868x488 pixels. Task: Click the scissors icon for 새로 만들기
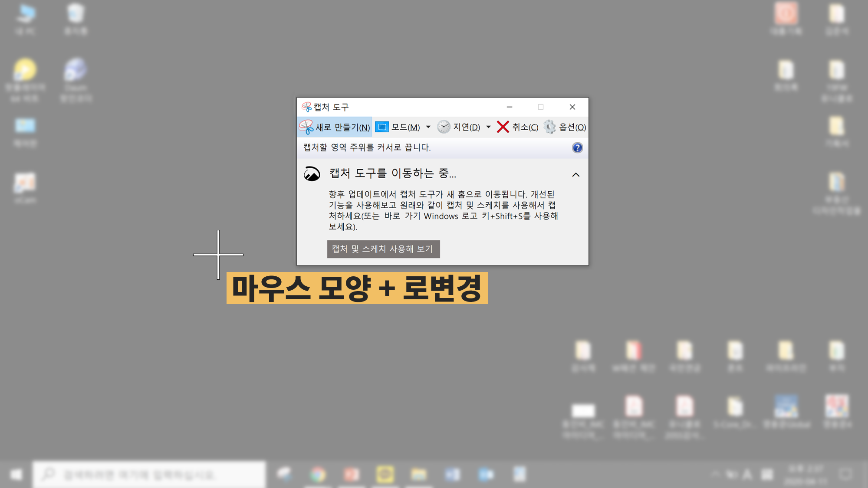point(306,127)
